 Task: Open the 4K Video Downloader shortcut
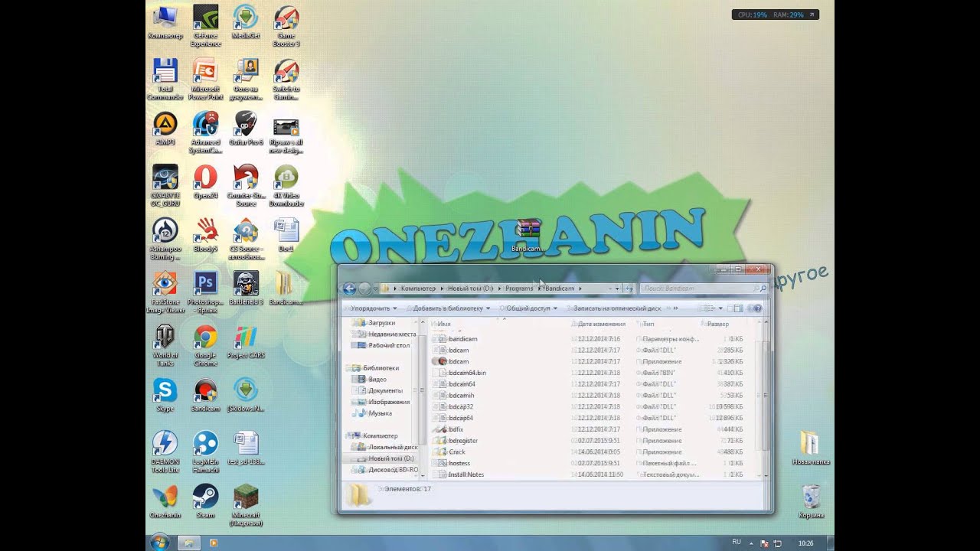pos(286,185)
